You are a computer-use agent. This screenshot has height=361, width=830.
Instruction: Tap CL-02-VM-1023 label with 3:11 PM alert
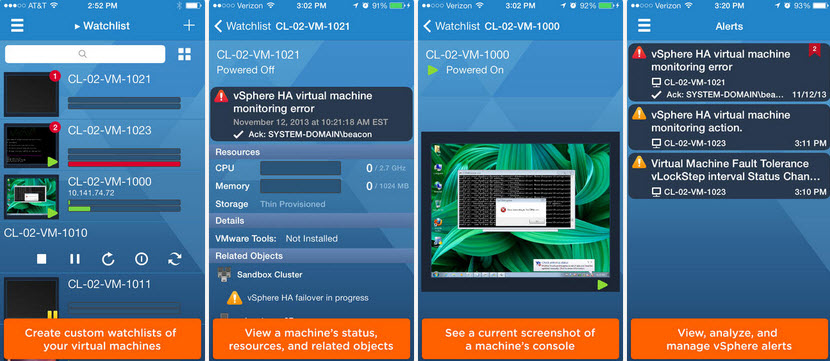click(x=694, y=143)
